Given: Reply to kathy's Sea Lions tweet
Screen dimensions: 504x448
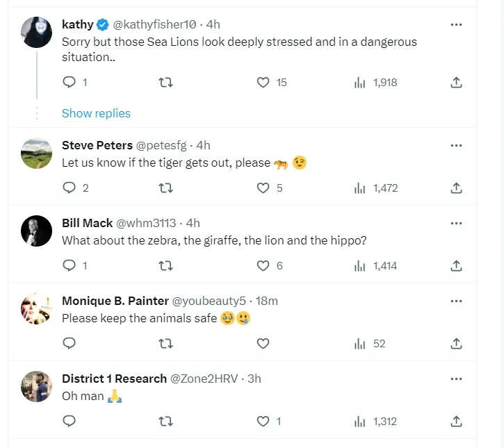Looking at the screenshot, I should point(70,82).
